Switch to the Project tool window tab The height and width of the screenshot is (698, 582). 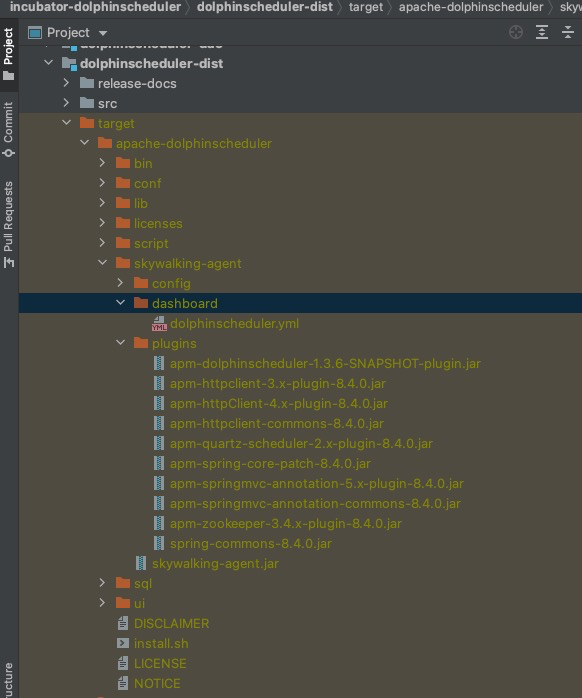[x=8, y=54]
